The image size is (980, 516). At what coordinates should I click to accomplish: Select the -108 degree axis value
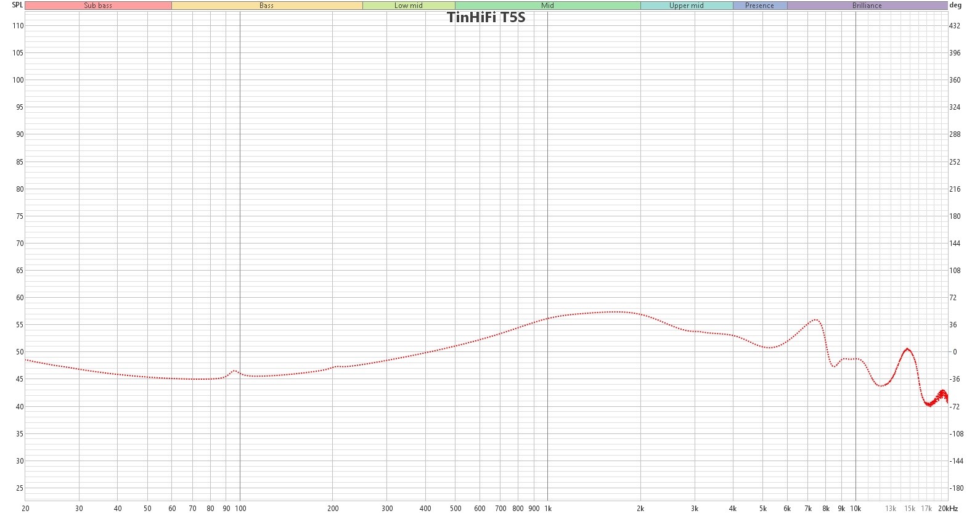pos(956,434)
